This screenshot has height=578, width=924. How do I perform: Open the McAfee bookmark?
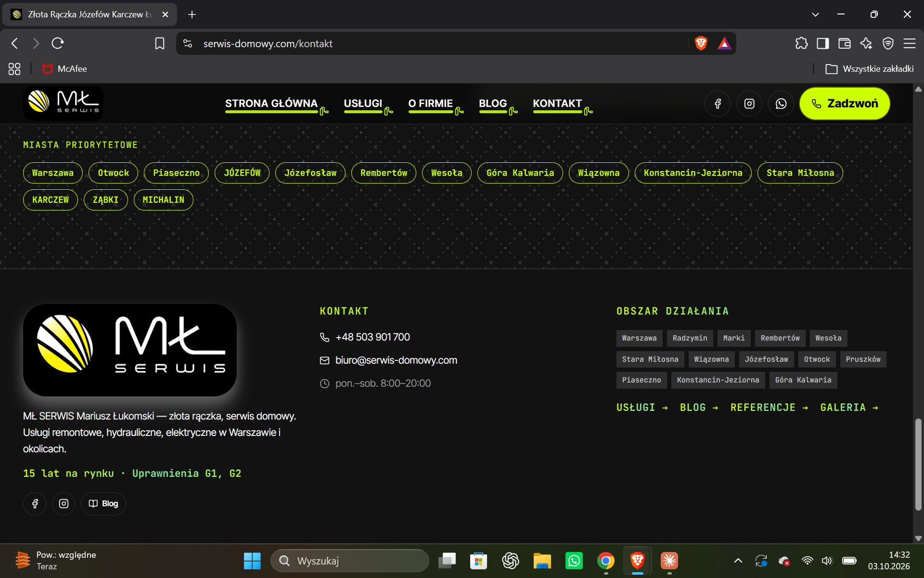tap(65, 69)
